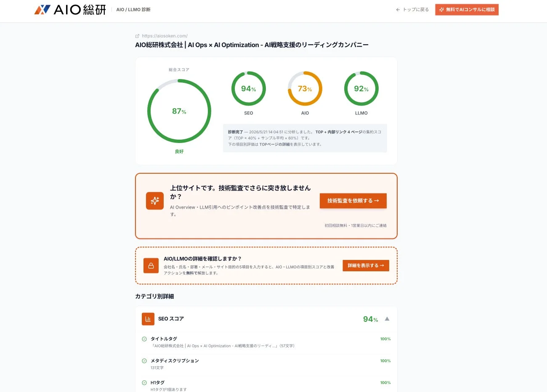Click the orange sparkle audit icon
Image resolution: width=547 pixels, height=392 pixels.
click(155, 201)
